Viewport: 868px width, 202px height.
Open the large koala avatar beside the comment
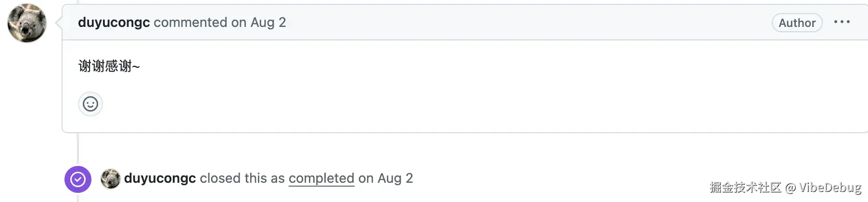tap(27, 23)
